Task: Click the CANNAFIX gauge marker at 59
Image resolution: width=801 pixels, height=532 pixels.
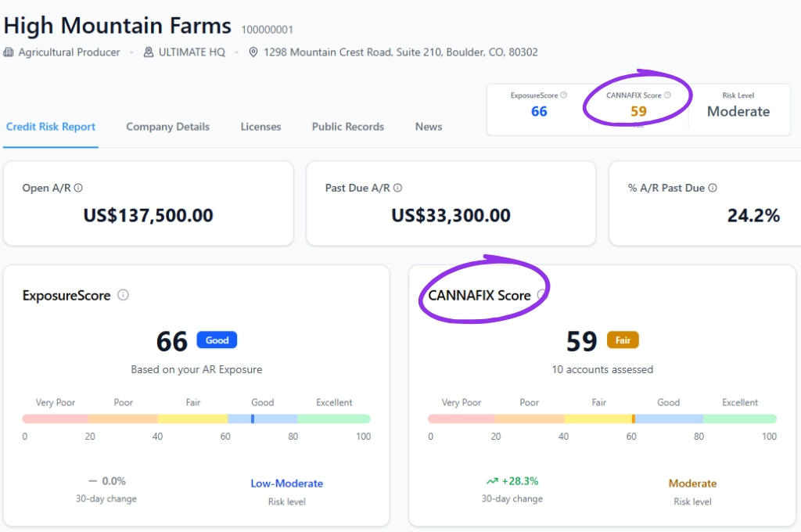Action: pyautogui.click(x=634, y=419)
